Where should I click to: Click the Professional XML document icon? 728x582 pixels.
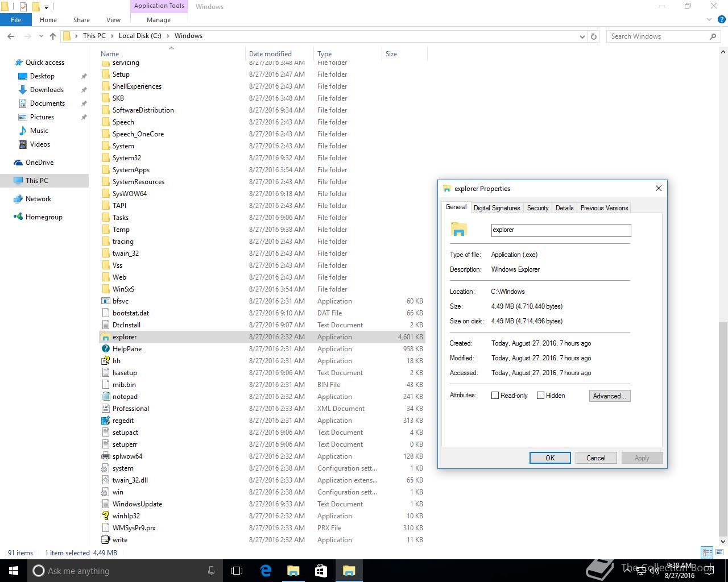[105, 409]
